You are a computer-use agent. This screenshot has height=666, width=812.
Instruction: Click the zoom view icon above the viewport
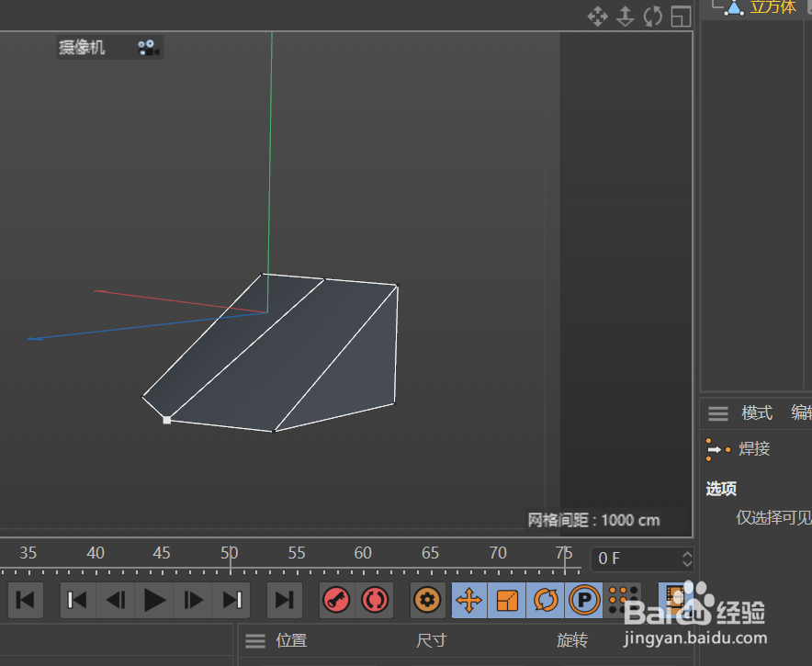click(625, 17)
